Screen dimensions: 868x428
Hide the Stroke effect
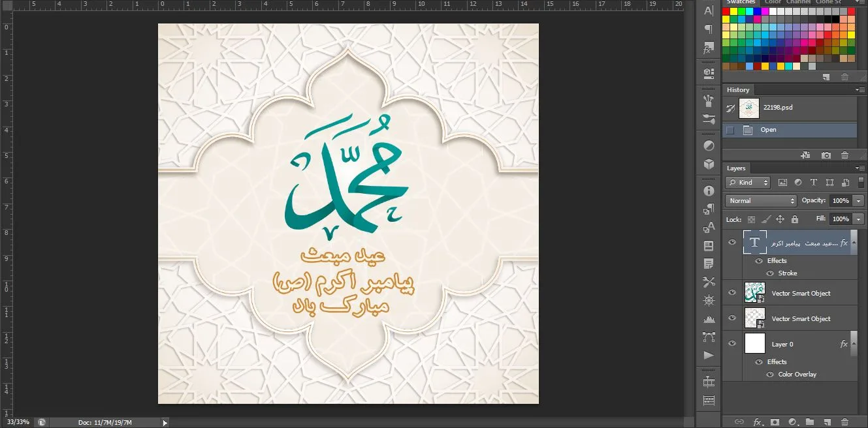click(x=770, y=273)
